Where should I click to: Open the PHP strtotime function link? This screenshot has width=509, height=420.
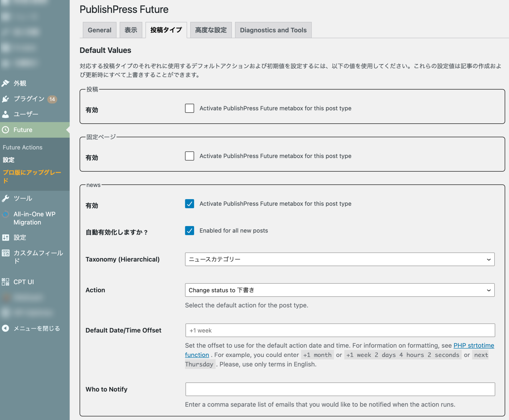coord(473,345)
